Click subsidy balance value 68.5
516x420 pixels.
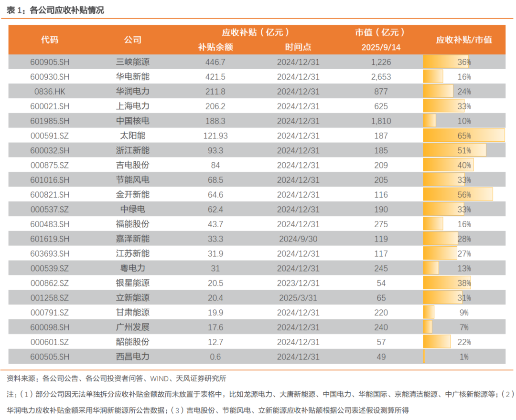point(215,180)
